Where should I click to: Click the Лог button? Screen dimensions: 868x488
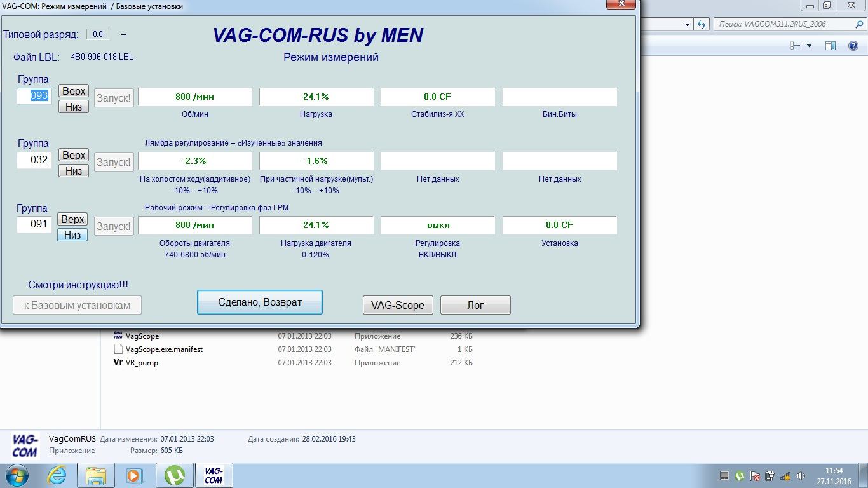point(475,305)
